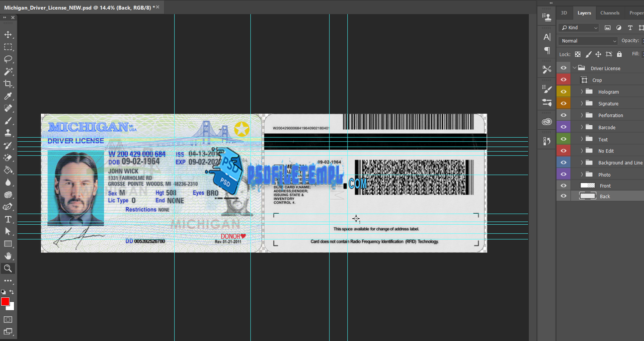Reset default foreground and background colors

4,292
